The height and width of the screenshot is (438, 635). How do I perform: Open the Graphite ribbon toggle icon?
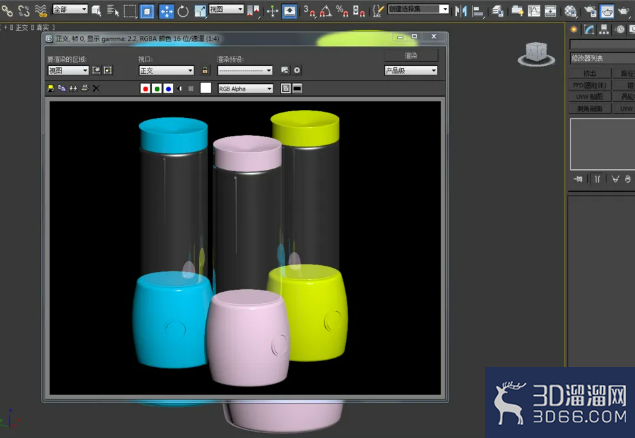(517, 11)
